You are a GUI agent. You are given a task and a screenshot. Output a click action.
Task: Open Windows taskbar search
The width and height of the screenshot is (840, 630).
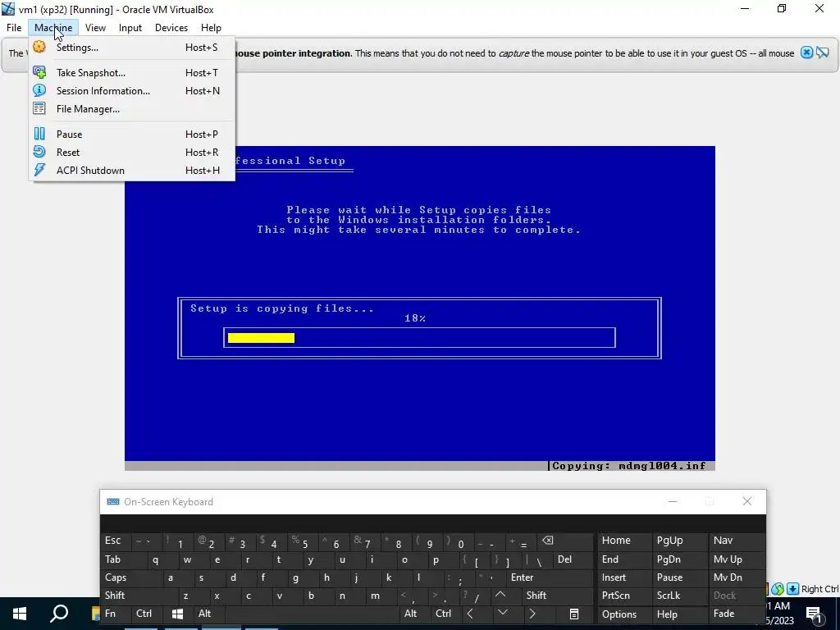[x=59, y=614]
